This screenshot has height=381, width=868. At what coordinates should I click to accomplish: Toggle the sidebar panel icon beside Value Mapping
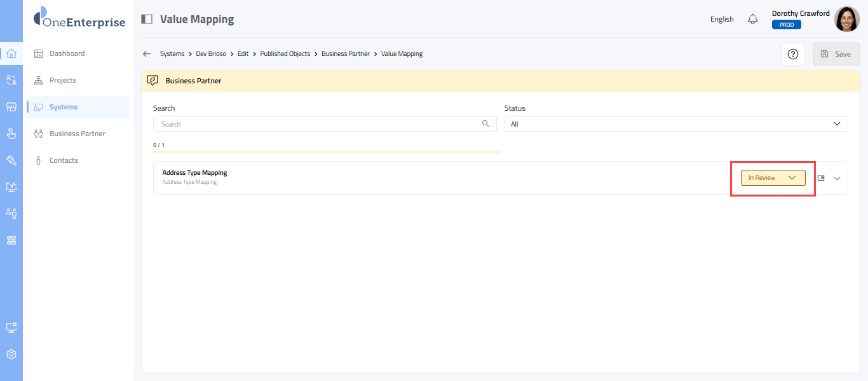point(147,19)
